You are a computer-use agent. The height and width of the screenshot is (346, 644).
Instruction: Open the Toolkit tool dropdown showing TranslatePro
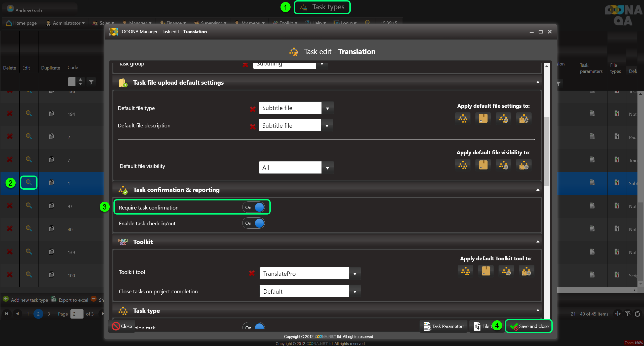(x=355, y=274)
